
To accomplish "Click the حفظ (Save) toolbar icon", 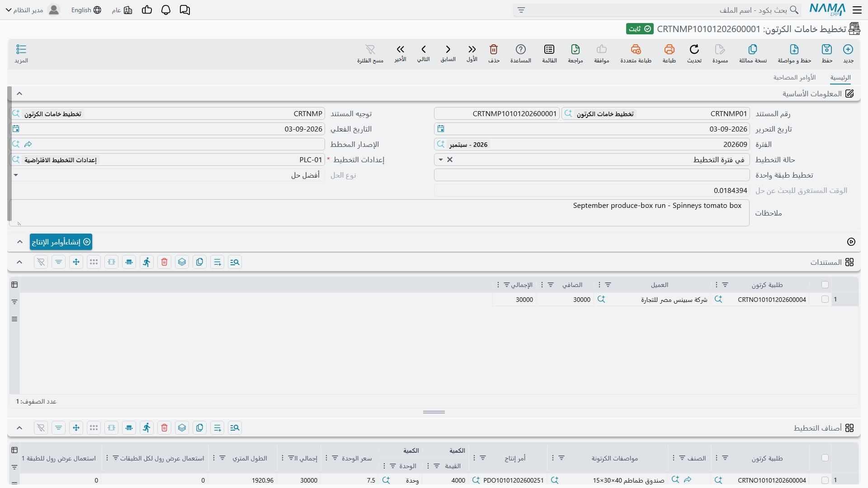I will click(827, 49).
